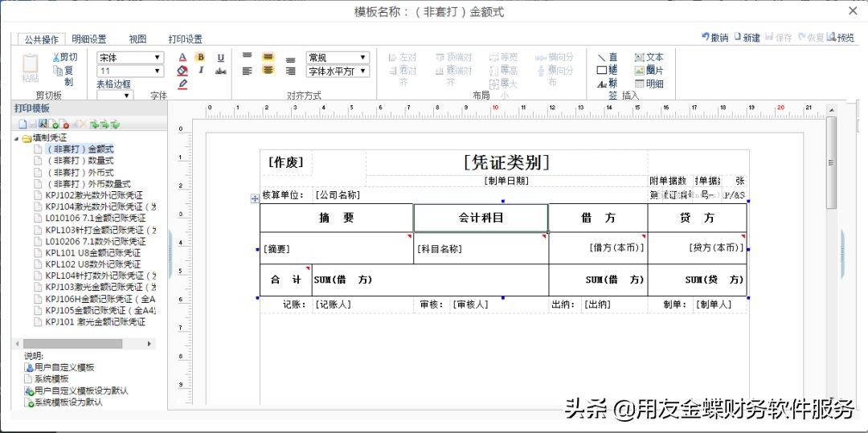Viewport: 868px width, 433px height.
Task: Insert a straight line (直线)
Action: 608,57
